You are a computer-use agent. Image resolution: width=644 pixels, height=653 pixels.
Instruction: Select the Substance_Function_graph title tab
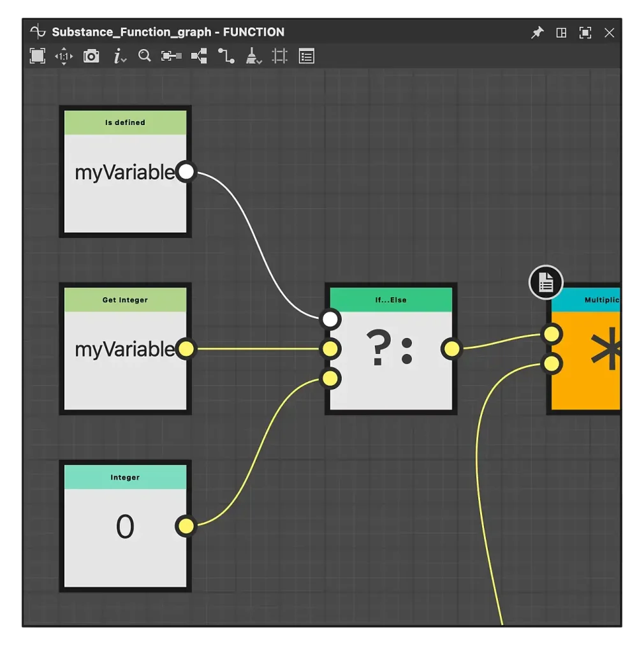168,32
